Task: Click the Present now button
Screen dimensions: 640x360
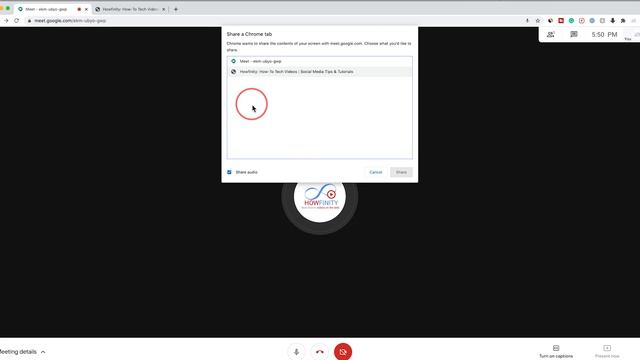Action: (x=607, y=351)
